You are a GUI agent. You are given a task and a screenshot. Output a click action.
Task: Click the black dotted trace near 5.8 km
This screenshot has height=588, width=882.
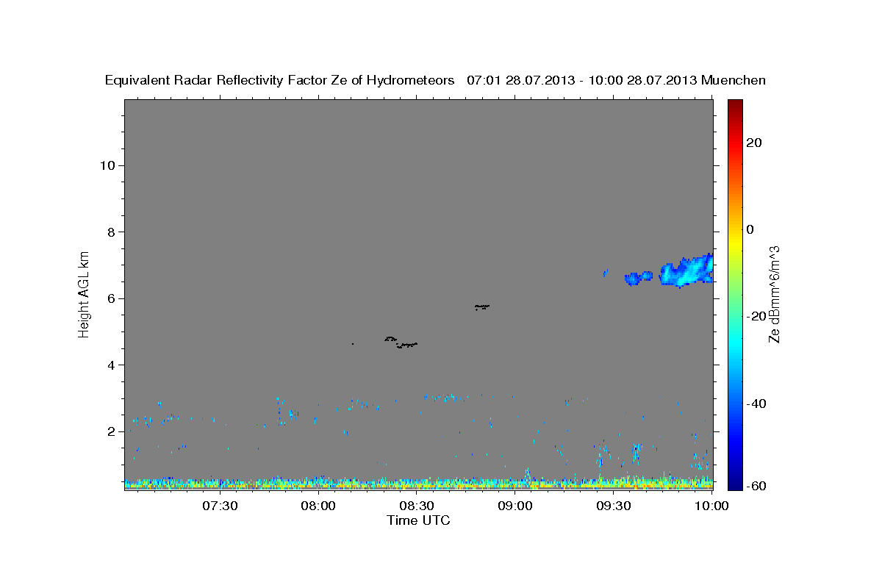pyautogui.click(x=482, y=306)
